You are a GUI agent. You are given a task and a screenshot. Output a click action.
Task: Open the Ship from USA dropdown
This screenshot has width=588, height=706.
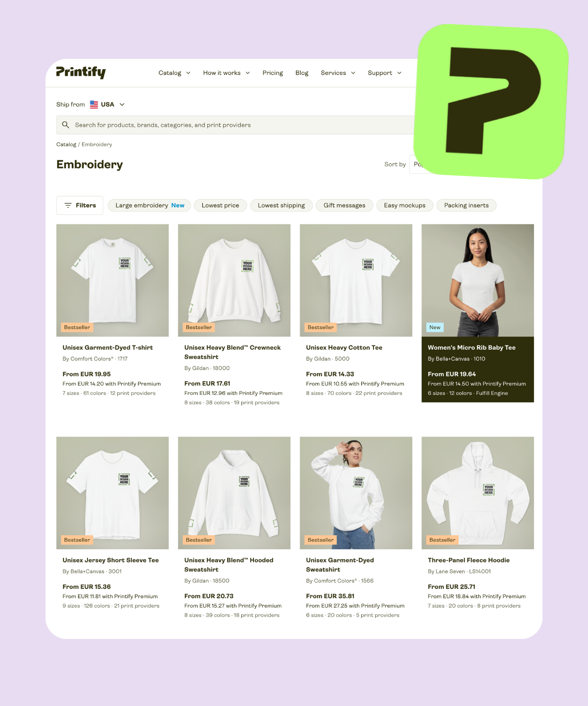(107, 104)
